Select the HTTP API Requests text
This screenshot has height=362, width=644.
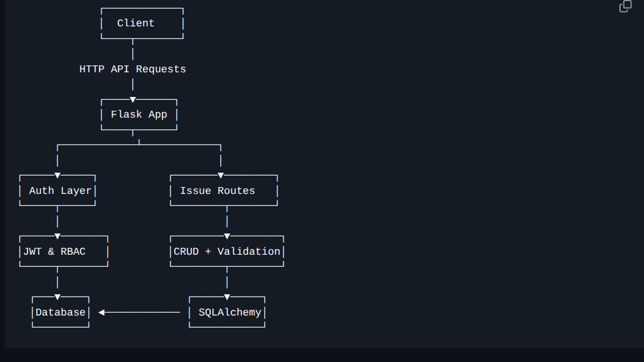click(132, 69)
